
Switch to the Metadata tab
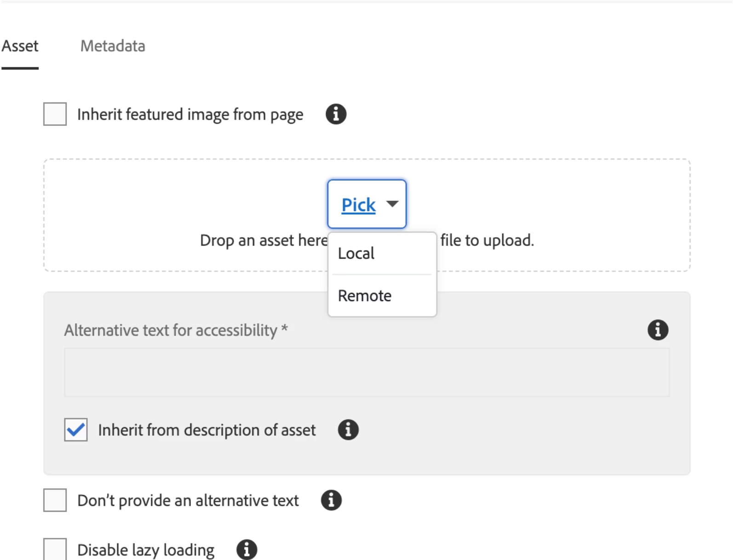pos(113,46)
